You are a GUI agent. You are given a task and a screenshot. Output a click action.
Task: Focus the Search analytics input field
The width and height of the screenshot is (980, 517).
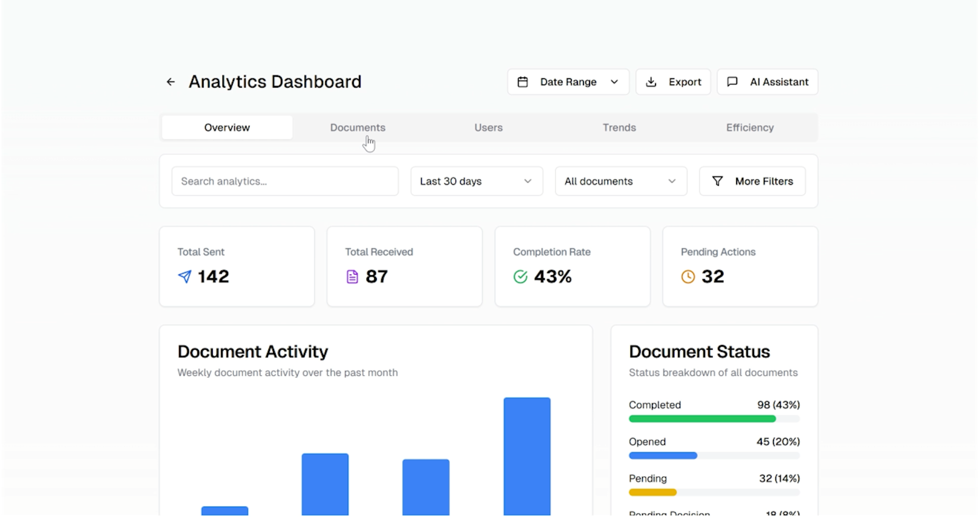(285, 181)
